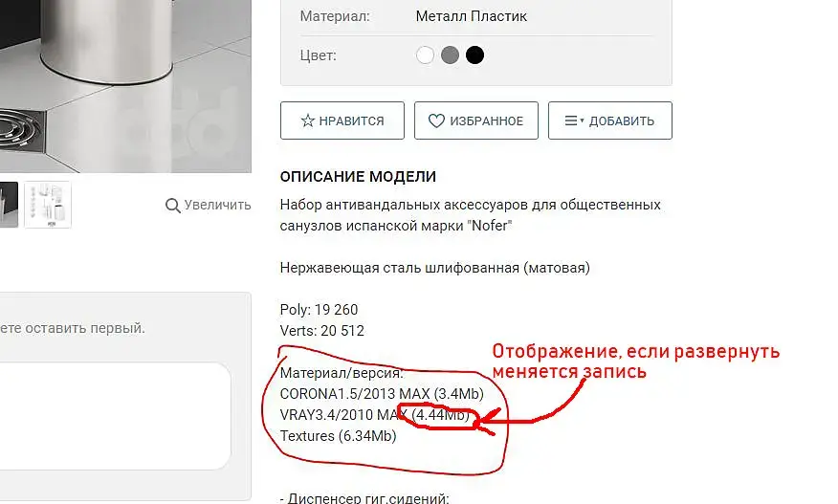Click the Poly: 19 260 text
Viewport: 838px width, 504px height.
click(x=320, y=310)
